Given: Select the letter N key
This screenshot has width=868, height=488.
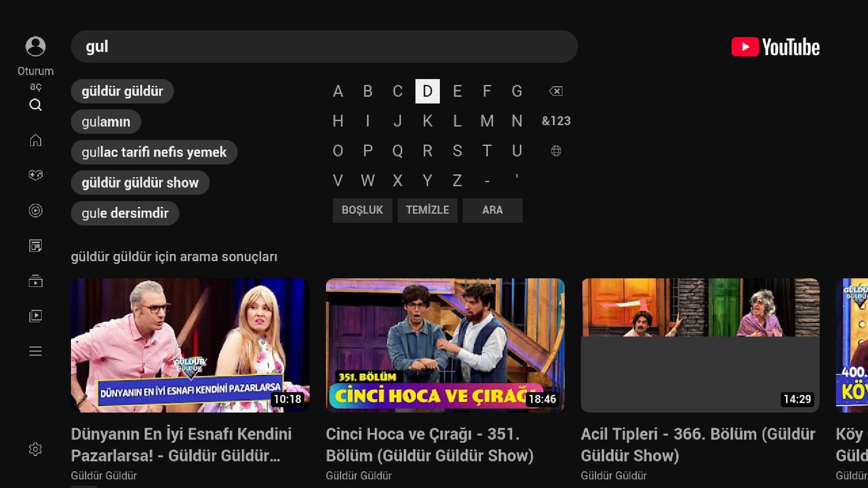Looking at the screenshot, I should point(517,121).
